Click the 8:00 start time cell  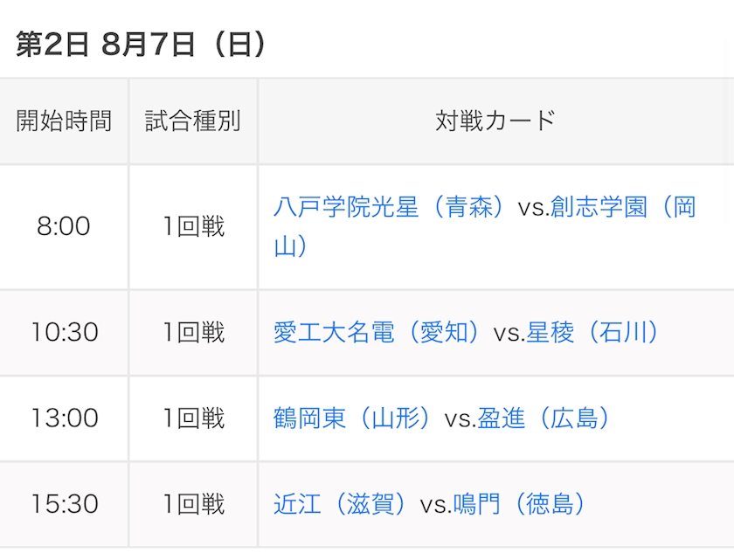pyautogui.click(x=64, y=227)
